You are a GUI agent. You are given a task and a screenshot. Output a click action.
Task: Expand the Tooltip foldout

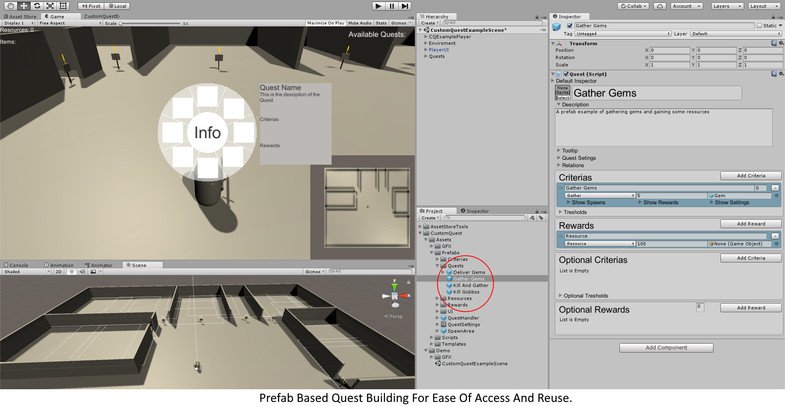(x=567, y=151)
